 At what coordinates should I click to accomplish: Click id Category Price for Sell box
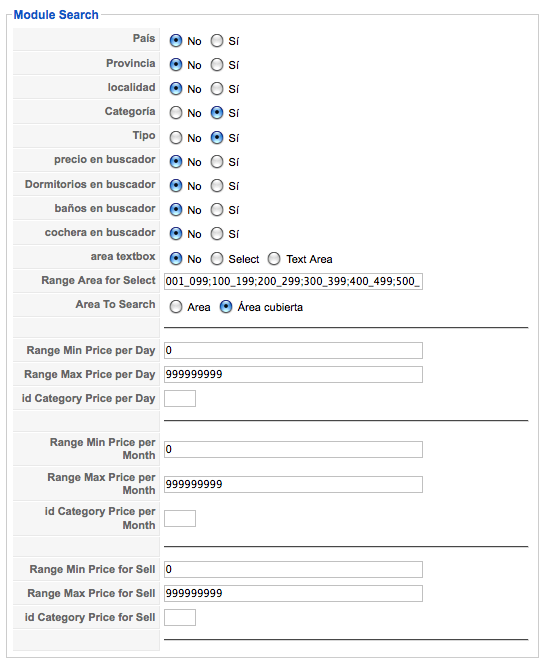pyautogui.click(x=180, y=617)
